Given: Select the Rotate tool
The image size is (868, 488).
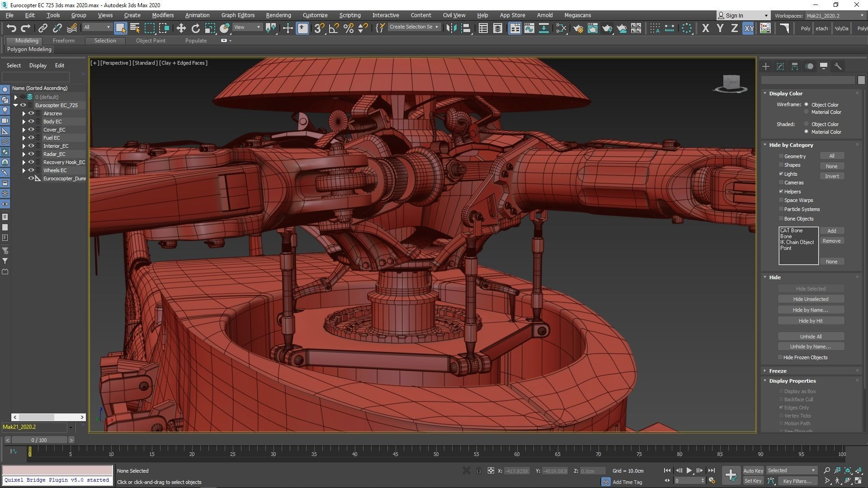Looking at the screenshot, I should pyautogui.click(x=195, y=28).
